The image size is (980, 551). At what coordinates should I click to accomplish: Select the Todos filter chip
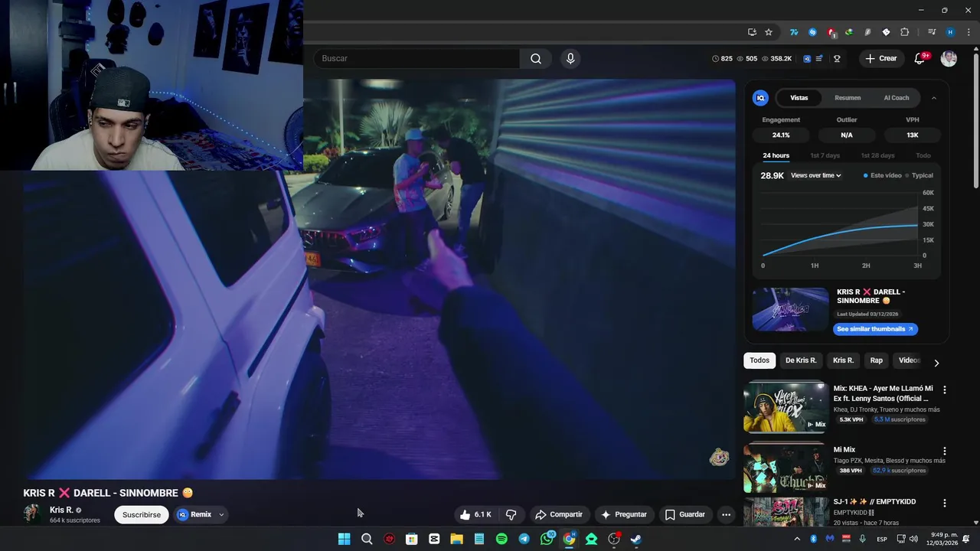coord(759,360)
